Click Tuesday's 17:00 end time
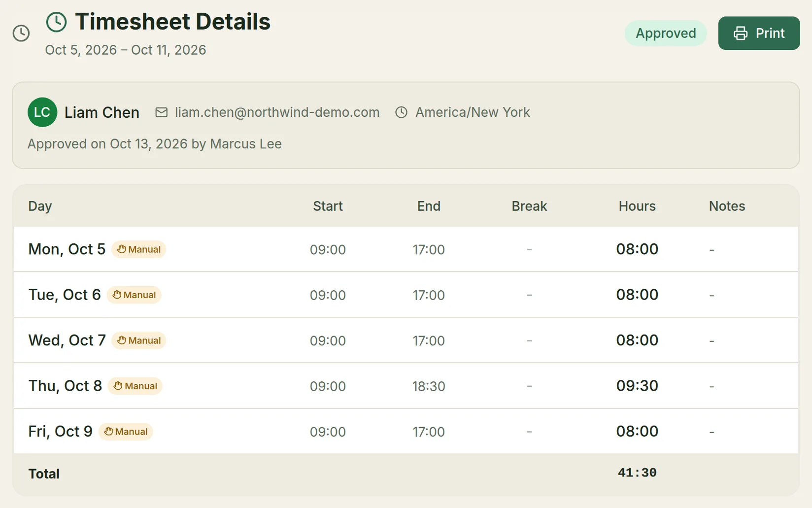This screenshot has width=812, height=508. [429, 295]
